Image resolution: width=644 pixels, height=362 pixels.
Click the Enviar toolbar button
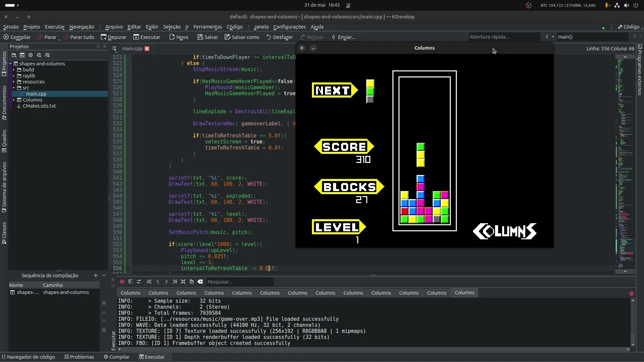click(x=343, y=37)
